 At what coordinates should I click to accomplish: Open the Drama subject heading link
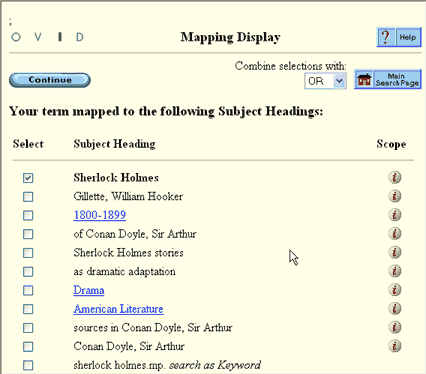pyautogui.click(x=89, y=290)
